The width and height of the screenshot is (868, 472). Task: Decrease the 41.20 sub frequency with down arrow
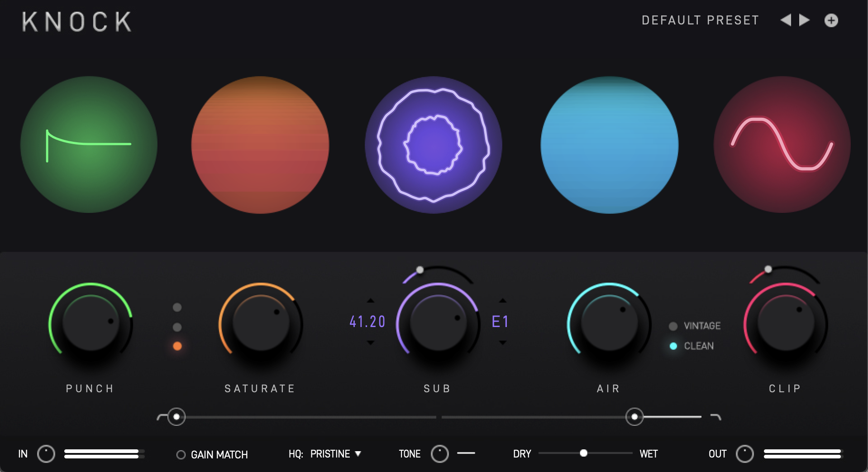371,343
